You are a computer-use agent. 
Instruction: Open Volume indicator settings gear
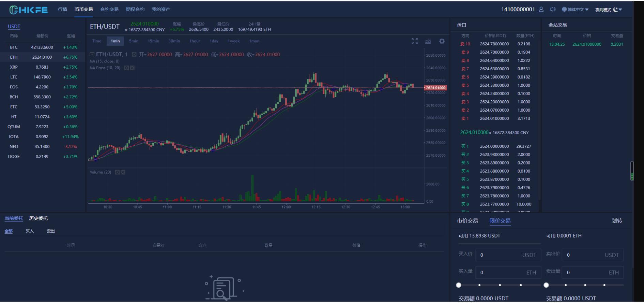(117, 172)
